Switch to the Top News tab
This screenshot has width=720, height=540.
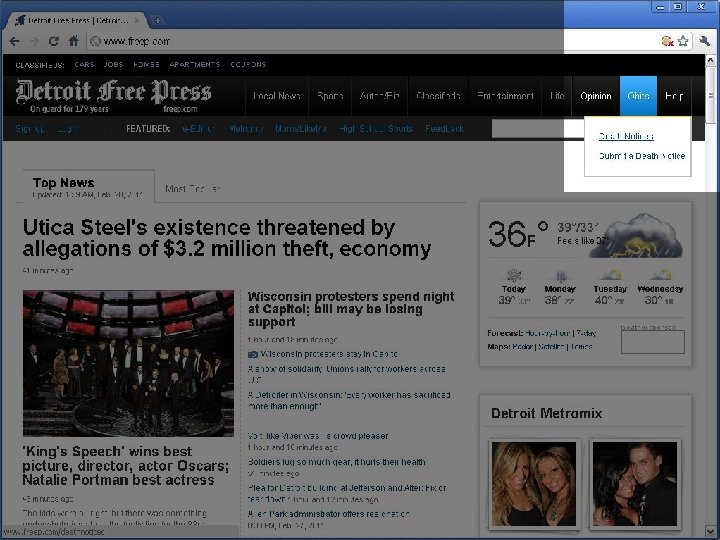coord(88,186)
